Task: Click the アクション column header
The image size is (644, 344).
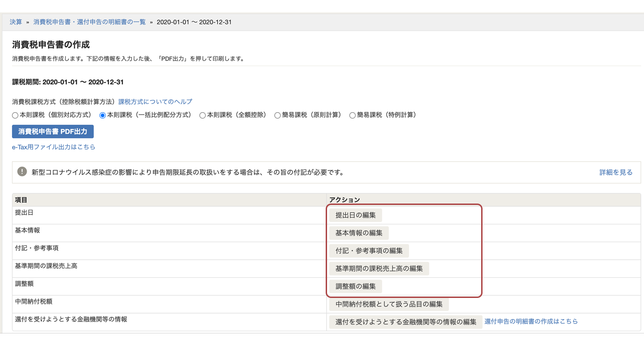Action: 345,200
